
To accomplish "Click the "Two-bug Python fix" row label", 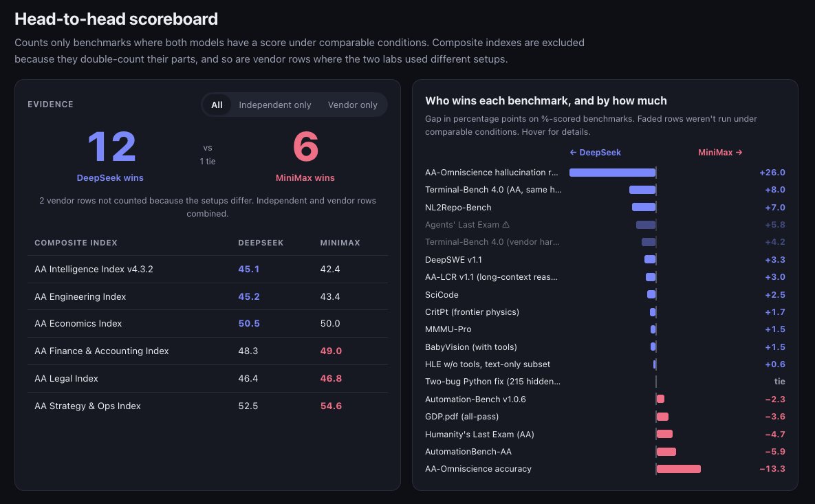I will [492, 382].
